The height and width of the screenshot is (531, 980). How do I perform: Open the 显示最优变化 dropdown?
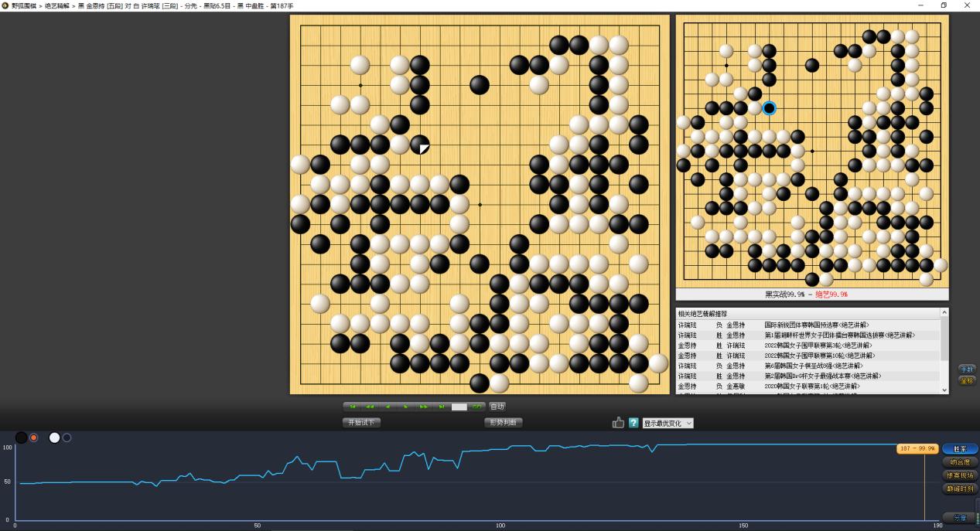(x=668, y=423)
